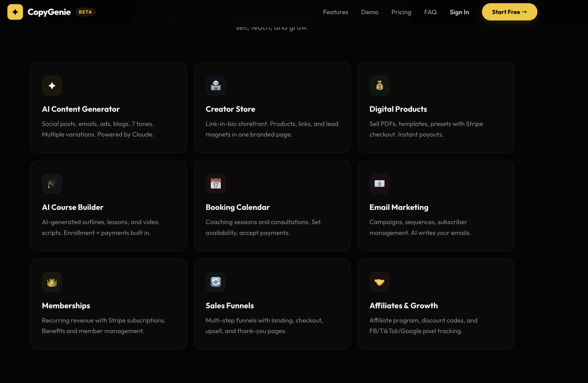
Task: Open the Features menu item
Action: tap(335, 12)
